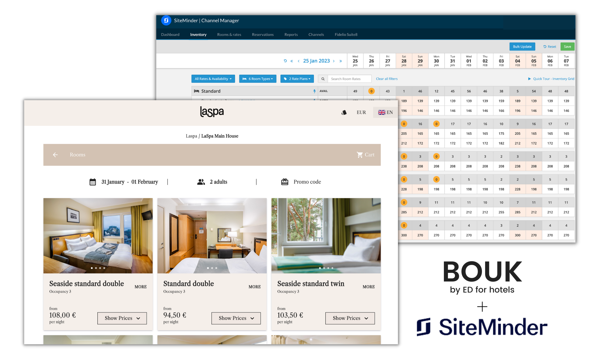
Task: Switch to the Reservations tab
Action: click(263, 35)
